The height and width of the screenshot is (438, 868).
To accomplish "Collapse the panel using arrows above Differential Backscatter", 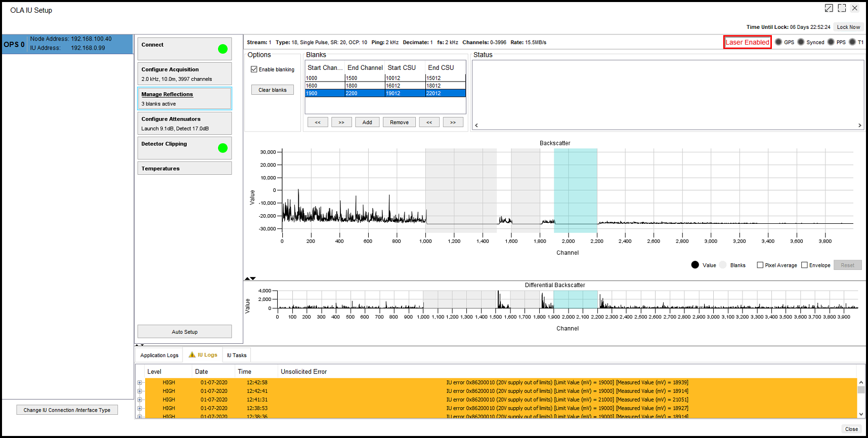I will pos(250,278).
